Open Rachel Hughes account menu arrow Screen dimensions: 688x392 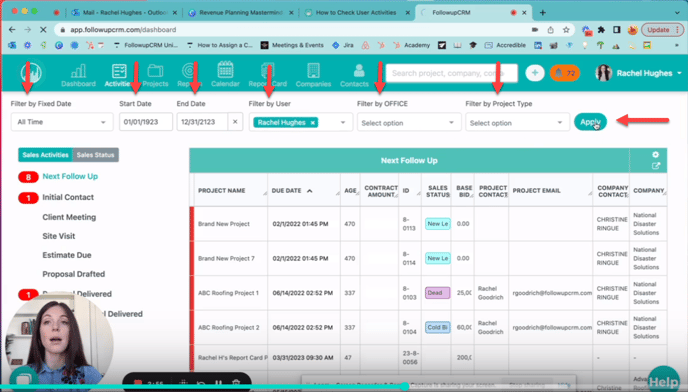(x=679, y=73)
